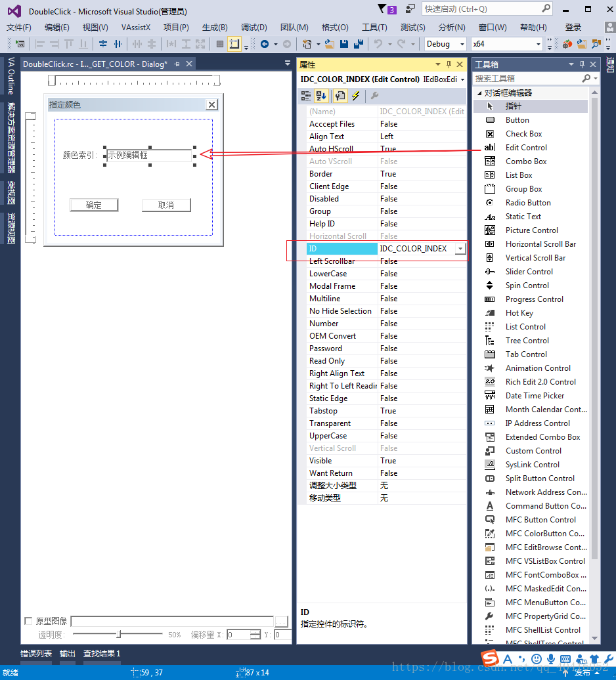This screenshot has height=680, width=616.
Task: Click the 透明度 transparency slider
Action: pyautogui.click(x=118, y=634)
